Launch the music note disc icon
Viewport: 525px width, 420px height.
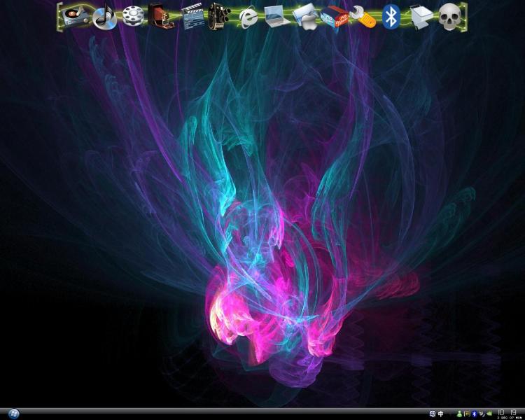point(104,17)
